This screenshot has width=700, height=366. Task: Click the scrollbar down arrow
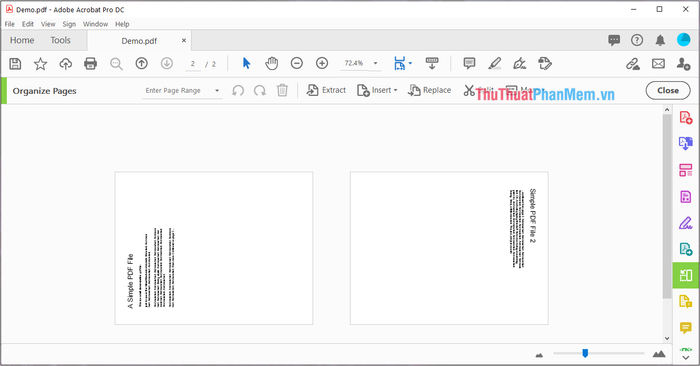[667, 338]
